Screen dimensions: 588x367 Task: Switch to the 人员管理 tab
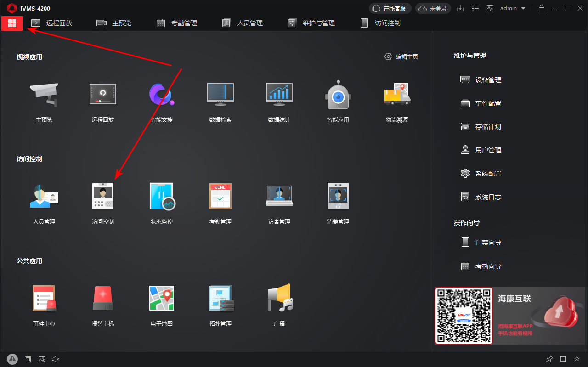point(243,23)
